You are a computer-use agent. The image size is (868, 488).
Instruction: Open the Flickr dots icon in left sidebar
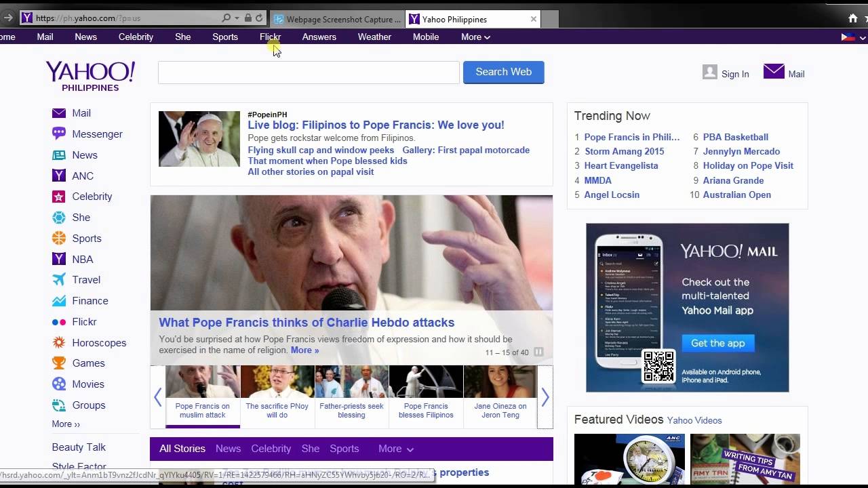pyautogui.click(x=59, y=322)
